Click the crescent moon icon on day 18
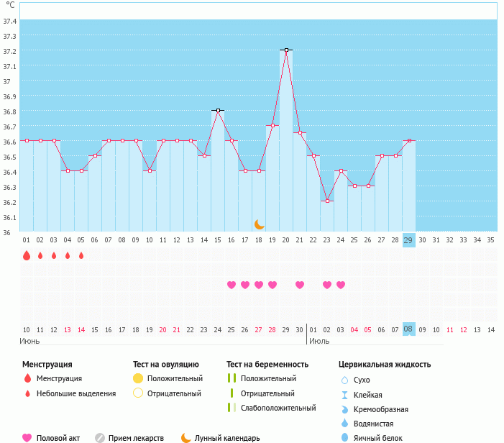 (x=259, y=224)
